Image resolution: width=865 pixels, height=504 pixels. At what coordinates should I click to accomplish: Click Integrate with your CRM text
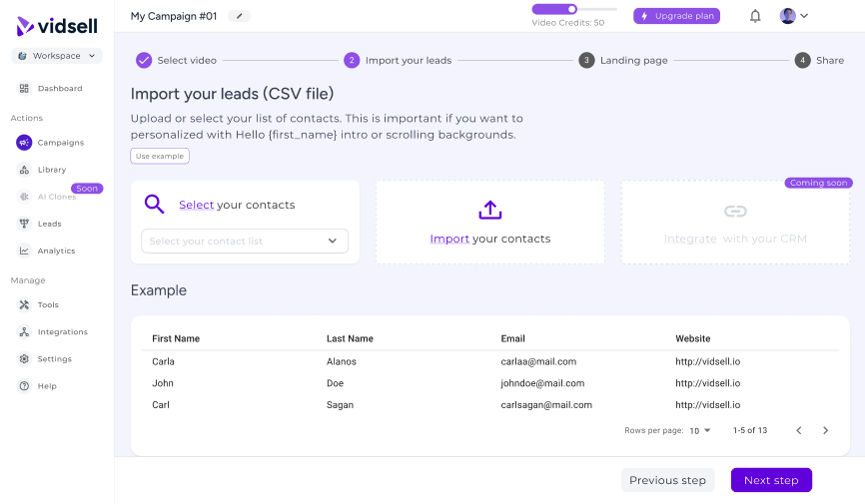pyautogui.click(x=735, y=239)
